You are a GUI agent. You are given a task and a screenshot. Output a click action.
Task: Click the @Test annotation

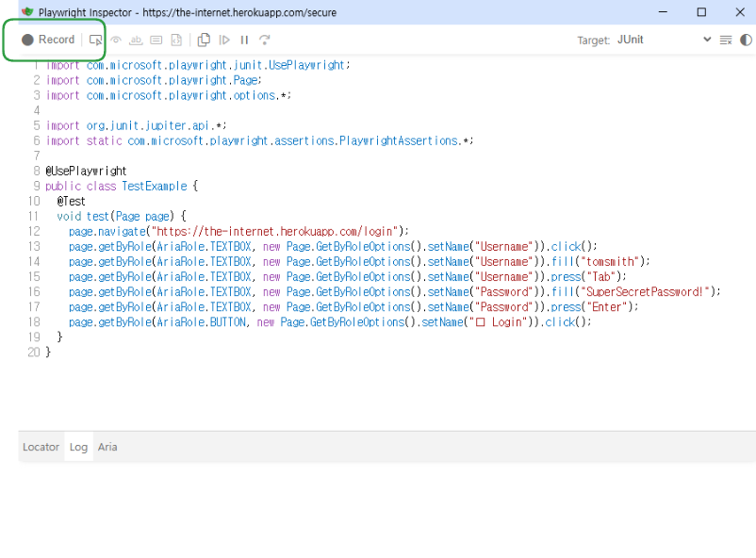point(71,201)
